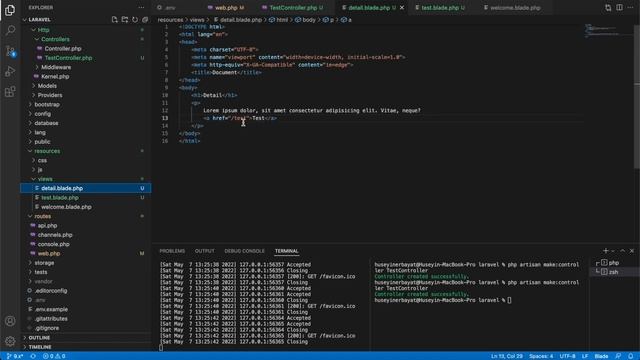Open Source Control view in activity bar
640x360 pixels.
(10, 51)
